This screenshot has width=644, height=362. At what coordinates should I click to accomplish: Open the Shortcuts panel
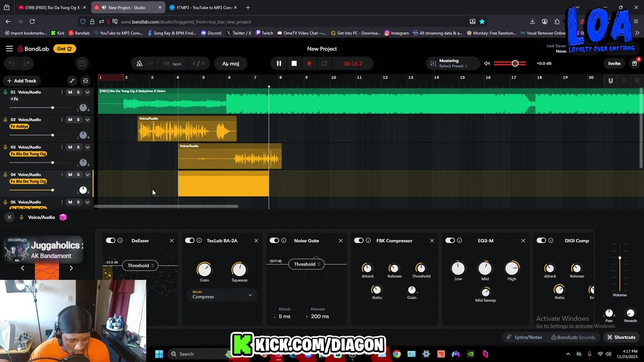[621, 337]
